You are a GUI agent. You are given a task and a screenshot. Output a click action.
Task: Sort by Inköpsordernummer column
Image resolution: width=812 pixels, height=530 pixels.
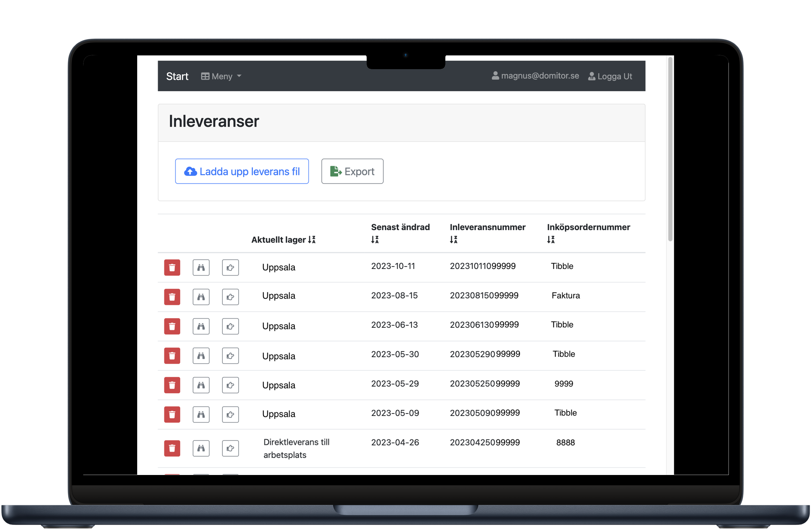(551, 240)
